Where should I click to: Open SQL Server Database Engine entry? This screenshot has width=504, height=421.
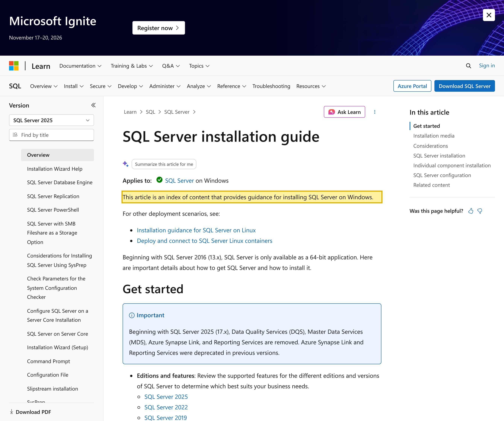(x=60, y=182)
